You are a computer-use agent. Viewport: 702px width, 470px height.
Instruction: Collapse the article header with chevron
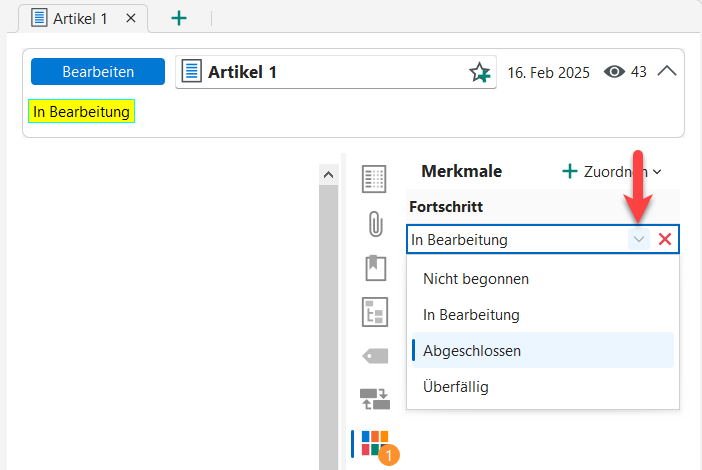point(667,72)
